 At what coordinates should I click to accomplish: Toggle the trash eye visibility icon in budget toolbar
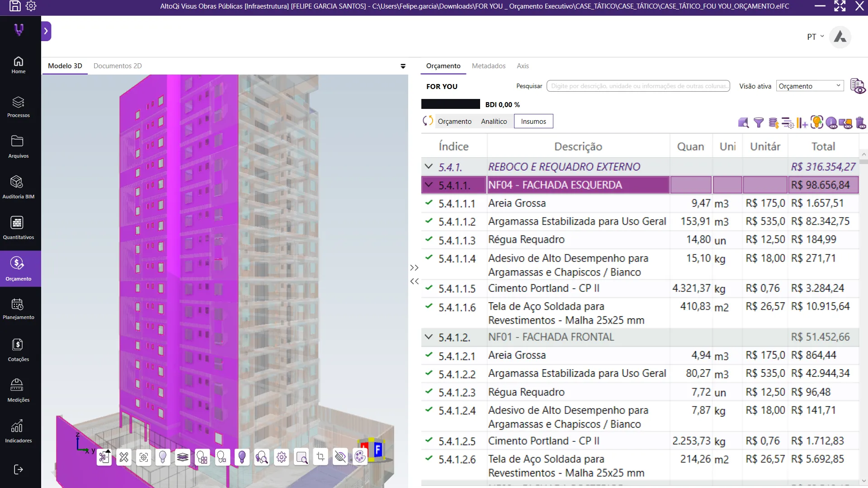click(x=860, y=122)
